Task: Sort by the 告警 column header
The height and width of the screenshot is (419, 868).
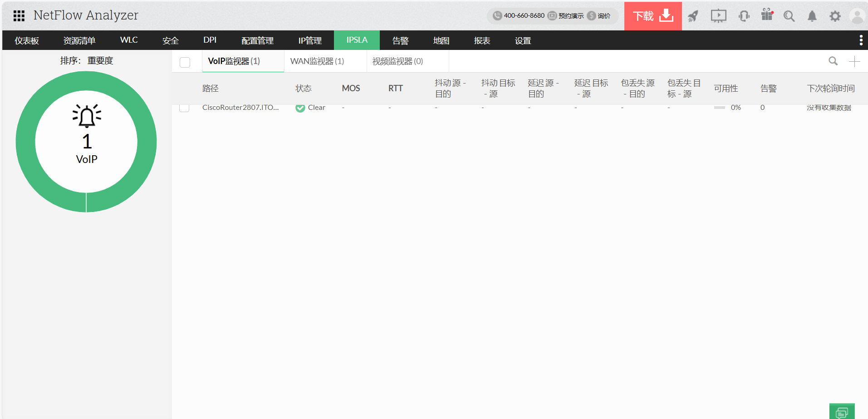Action: pos(769,89)
